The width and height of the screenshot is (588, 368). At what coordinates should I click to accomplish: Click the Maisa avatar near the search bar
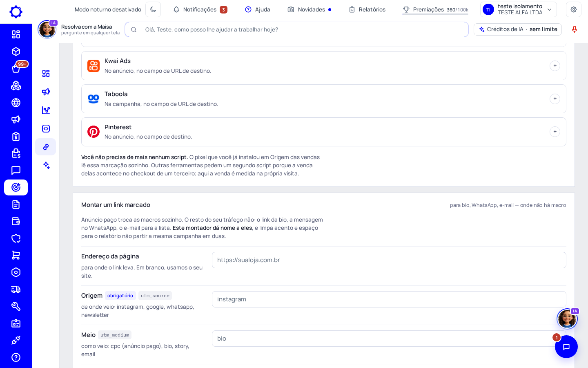coord(47,29)
